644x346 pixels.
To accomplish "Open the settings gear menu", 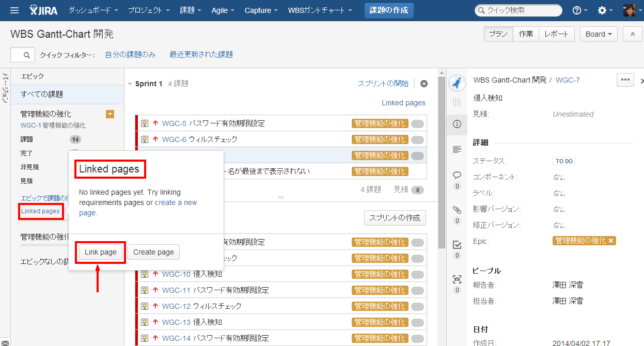I will click(605, 10).
